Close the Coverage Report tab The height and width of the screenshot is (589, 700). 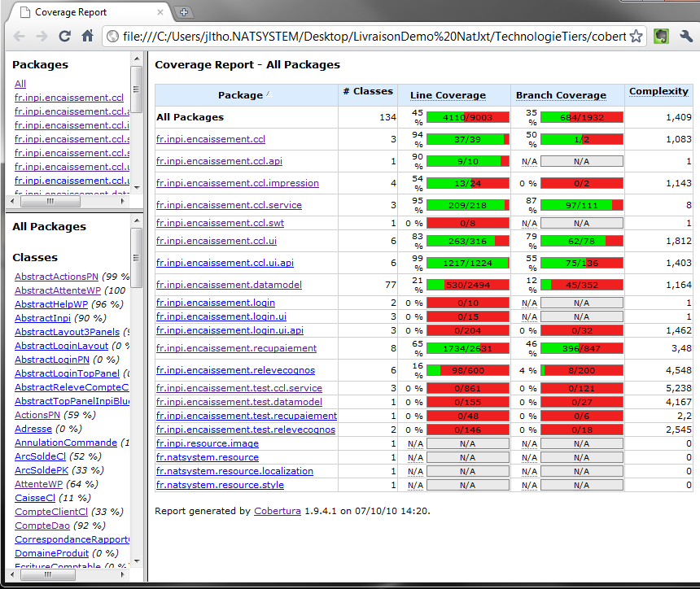pyautogui.click(x=160, y=12)
